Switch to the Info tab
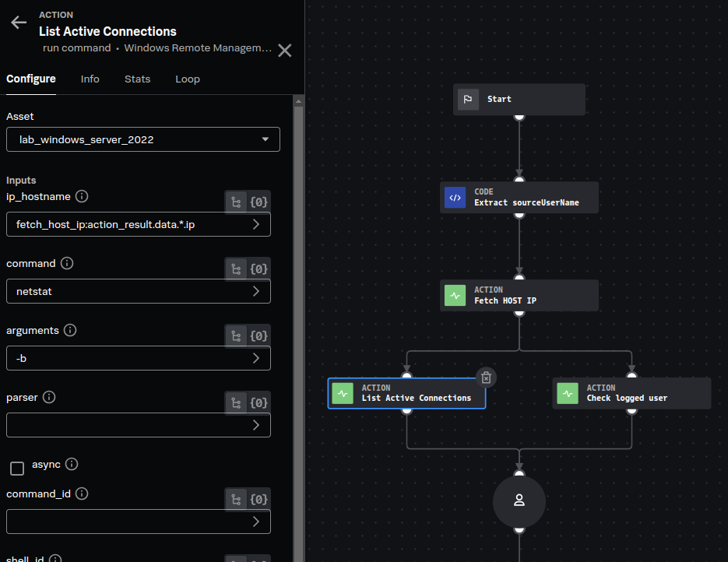This screenshot has width=728, height=562. coord(90,79)
